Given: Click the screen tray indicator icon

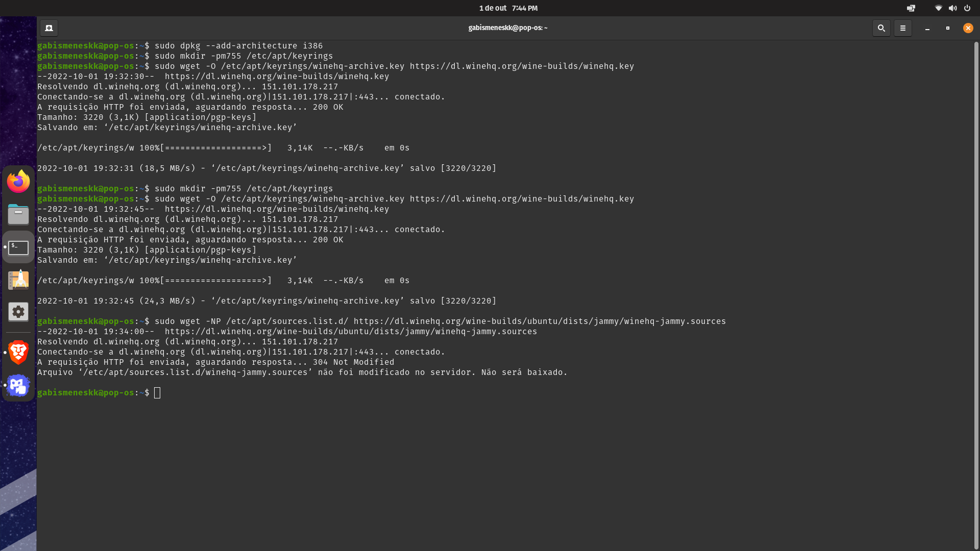Looking at the screenshot, I should click(911, 8).
